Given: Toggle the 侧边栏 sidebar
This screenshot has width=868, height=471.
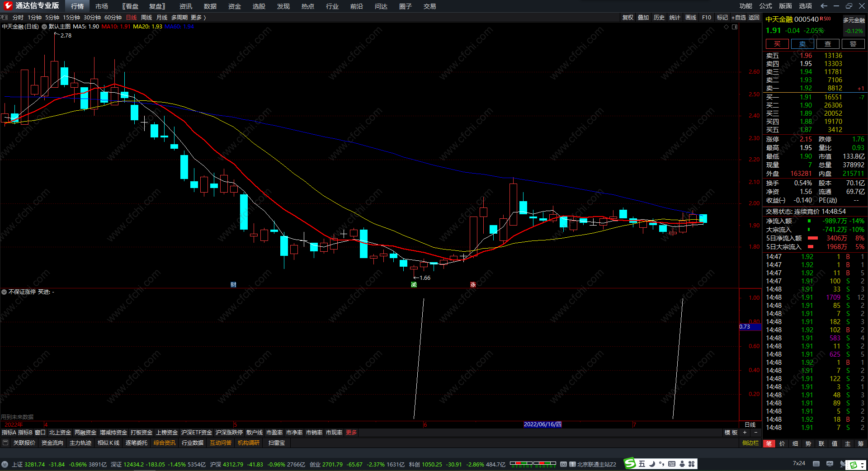Looking at the screenshot, I should click(x=750, y=443).
